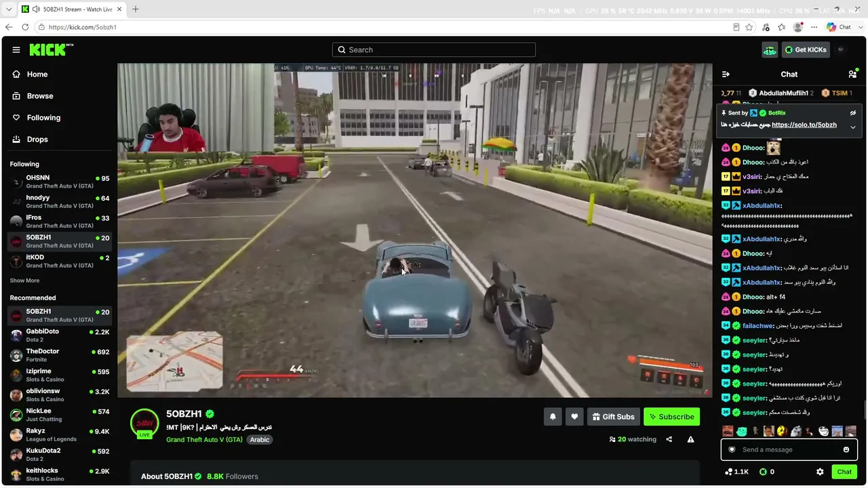Open the emoji picker in message box
Screen dimensions: 868x488
(x=846, y=449)
